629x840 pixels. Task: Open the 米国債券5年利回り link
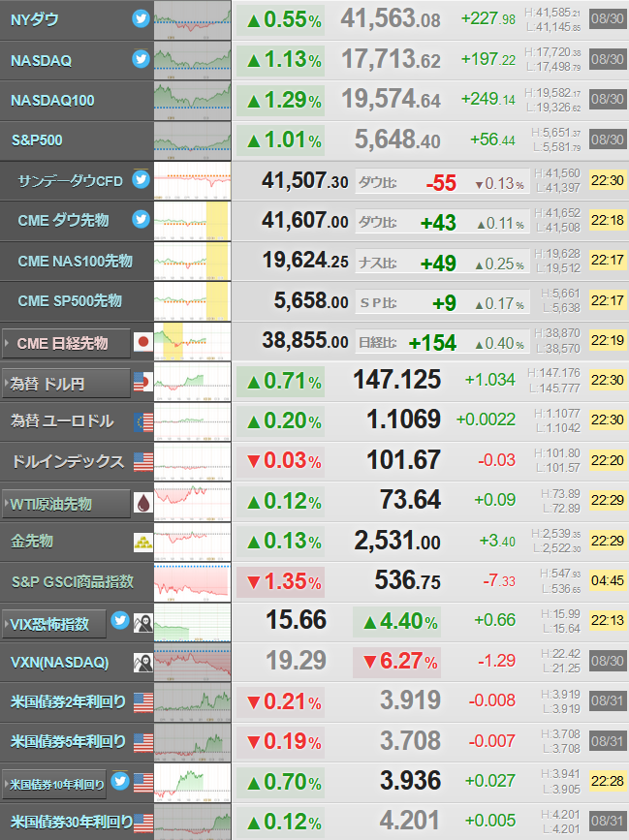(x=68, y=741)
